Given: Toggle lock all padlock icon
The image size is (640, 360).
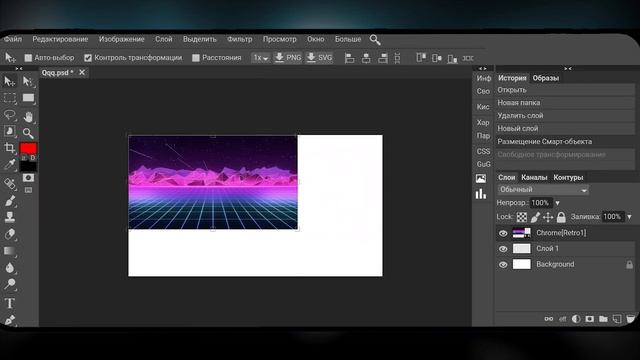Looking at the screenshot, I should click(x=561, y=217).
